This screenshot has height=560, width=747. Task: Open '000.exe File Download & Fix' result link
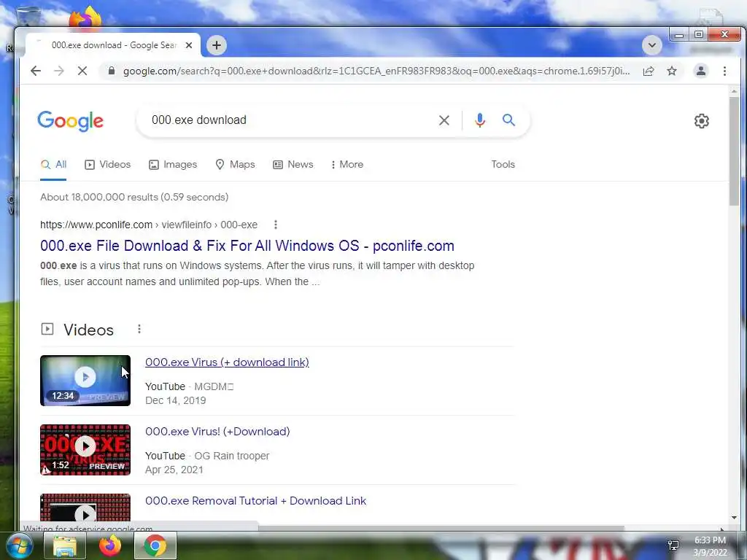(247, 246)
